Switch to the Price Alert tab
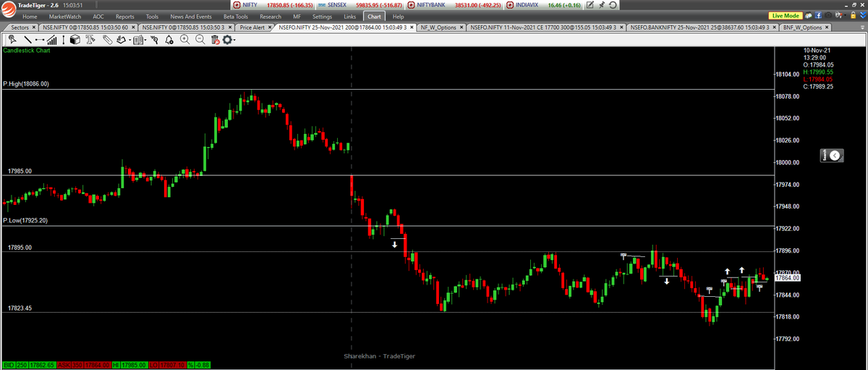 pyautogui.click(x=252, y=28)
